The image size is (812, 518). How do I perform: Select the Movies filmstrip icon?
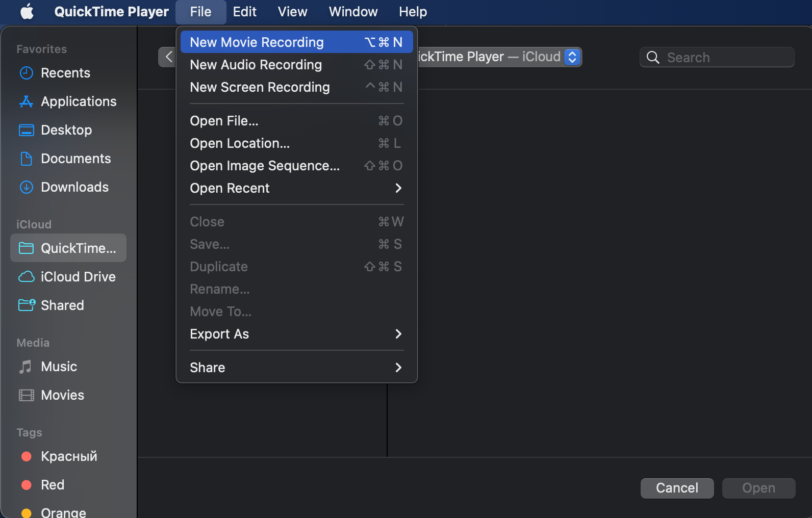tap(26, 395)
